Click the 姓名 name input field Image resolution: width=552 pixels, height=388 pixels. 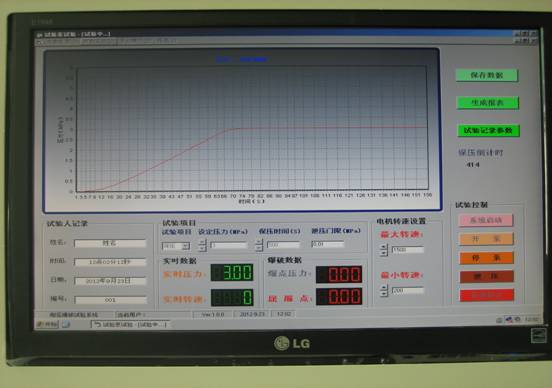coord(110,243)
